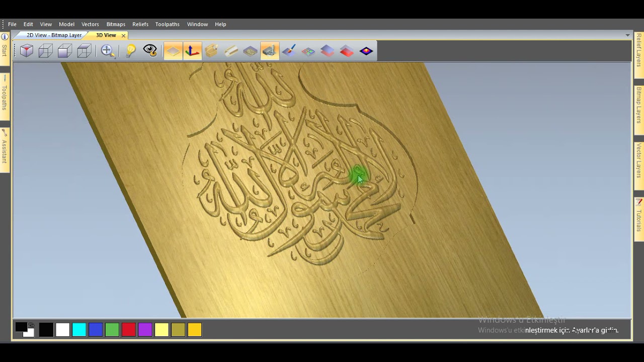Open the View menu
644x362 pixels.
46,24
